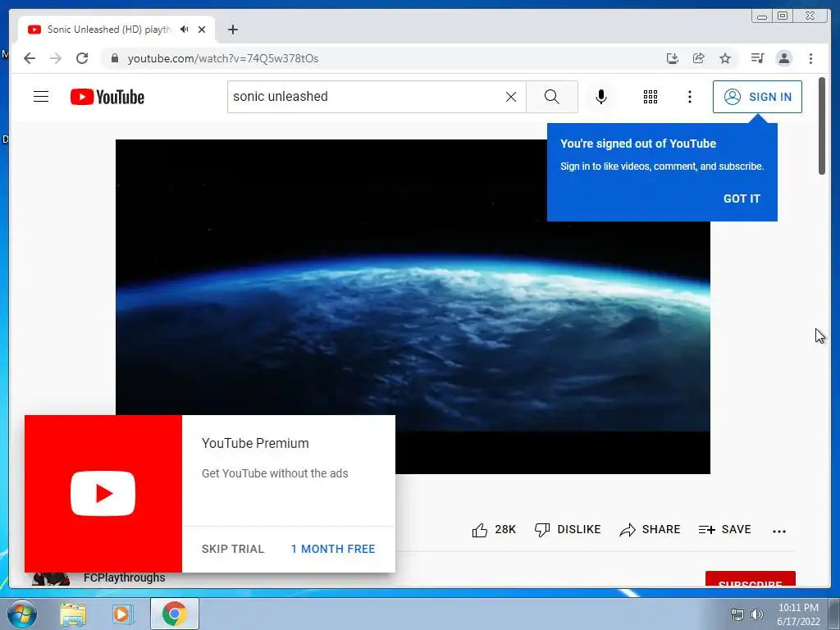Image resolution: width=840 pixels, height=630 pixels.
Task: Clear the search box with X
Action: [x=511, y=97]
